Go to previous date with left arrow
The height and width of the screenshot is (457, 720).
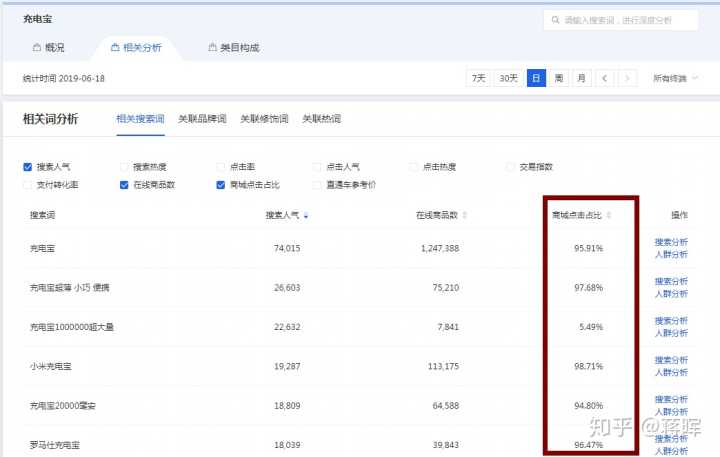pyautogui.click(x=605, y=78)
